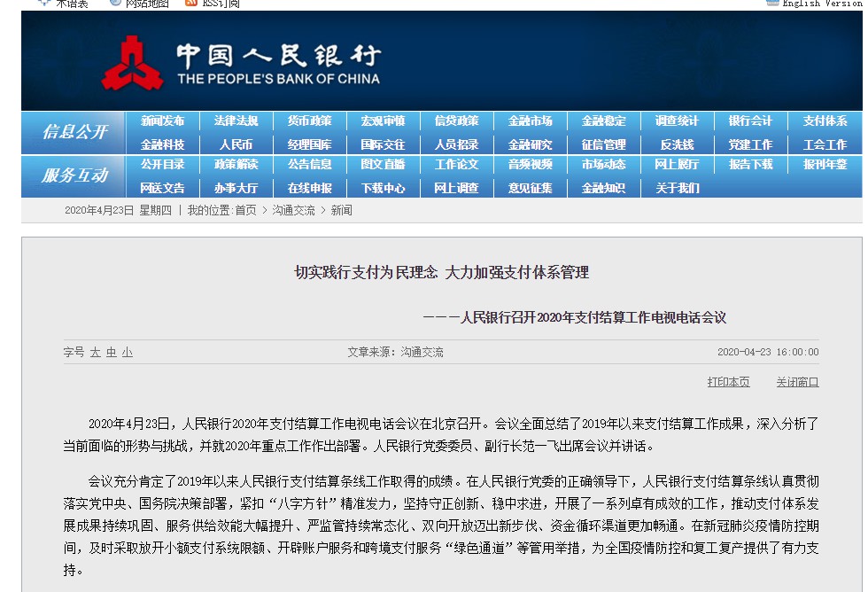Open 在线申报 online filing
Screen dimensions: 868x592
point(309,188)
